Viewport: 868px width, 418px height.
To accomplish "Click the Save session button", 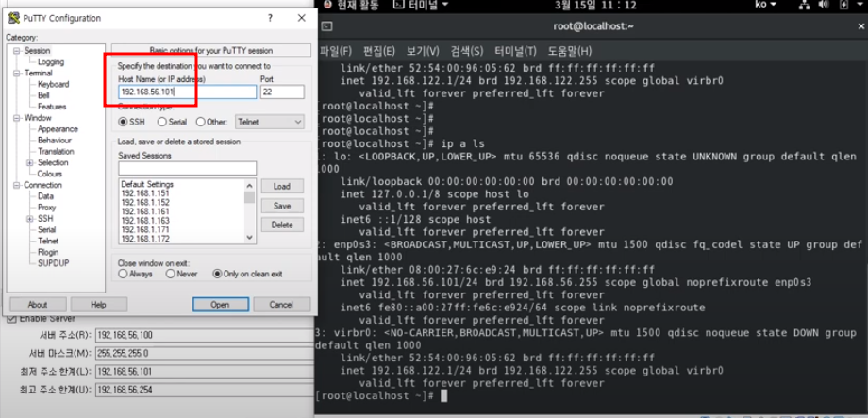I will (x=282, y=206).
